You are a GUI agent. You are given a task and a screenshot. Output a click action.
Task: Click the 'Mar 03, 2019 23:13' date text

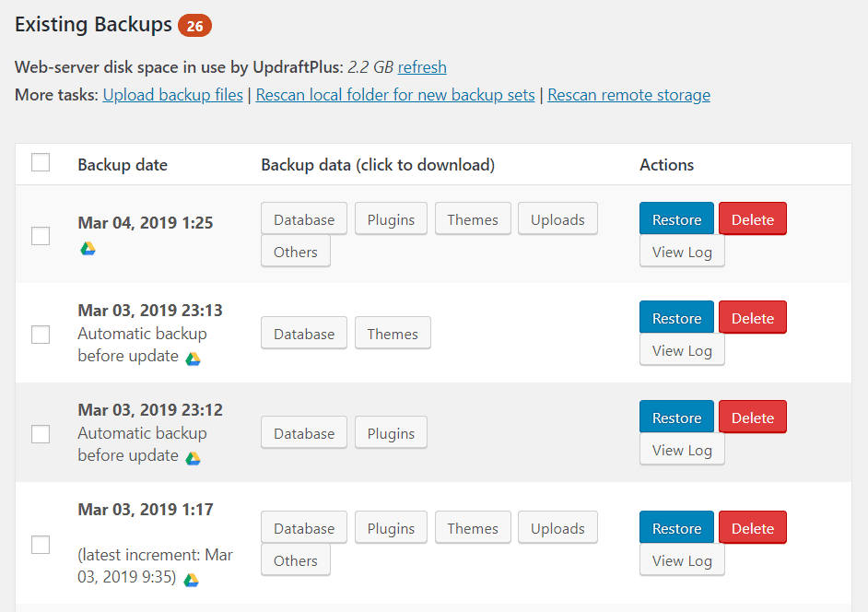pos(150,311)
